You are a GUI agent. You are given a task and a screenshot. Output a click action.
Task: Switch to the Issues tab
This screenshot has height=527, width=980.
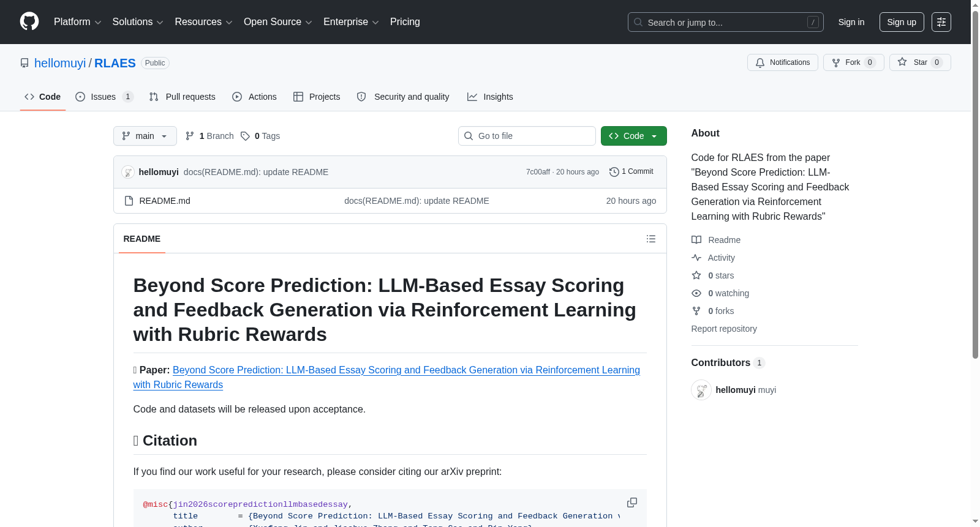104,97
